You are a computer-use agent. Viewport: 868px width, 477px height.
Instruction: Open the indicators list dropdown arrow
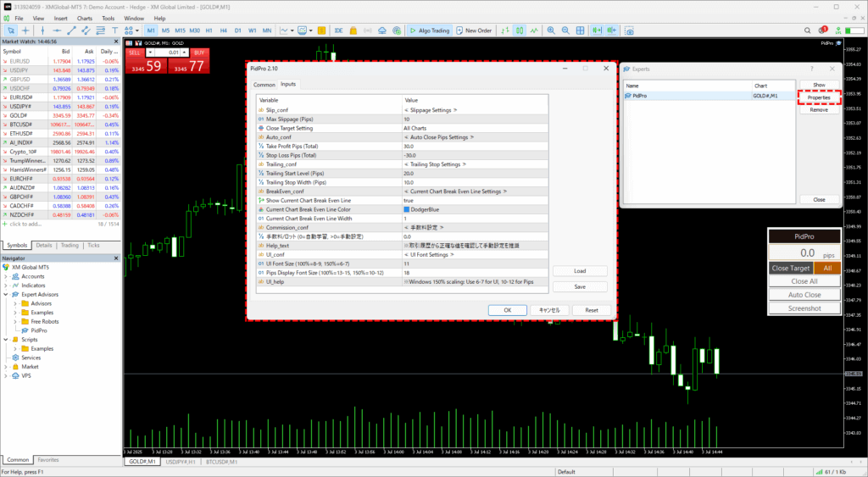click(292, 31)
